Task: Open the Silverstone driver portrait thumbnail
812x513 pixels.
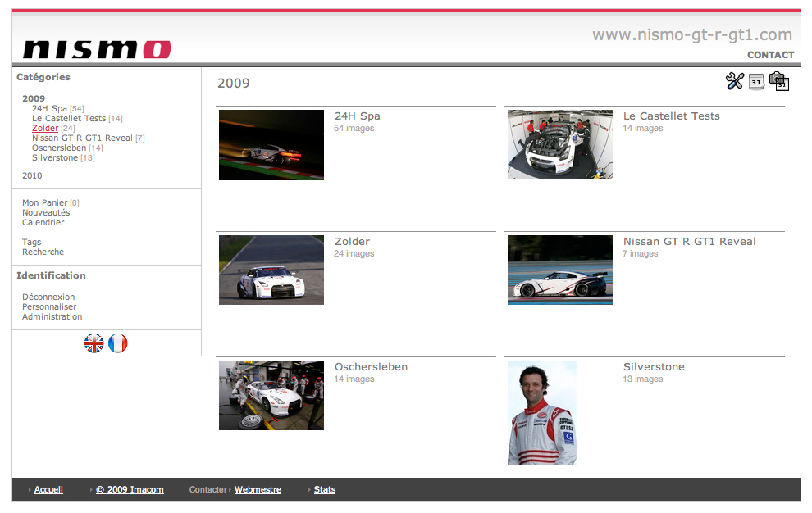Action: pos(542,413)
